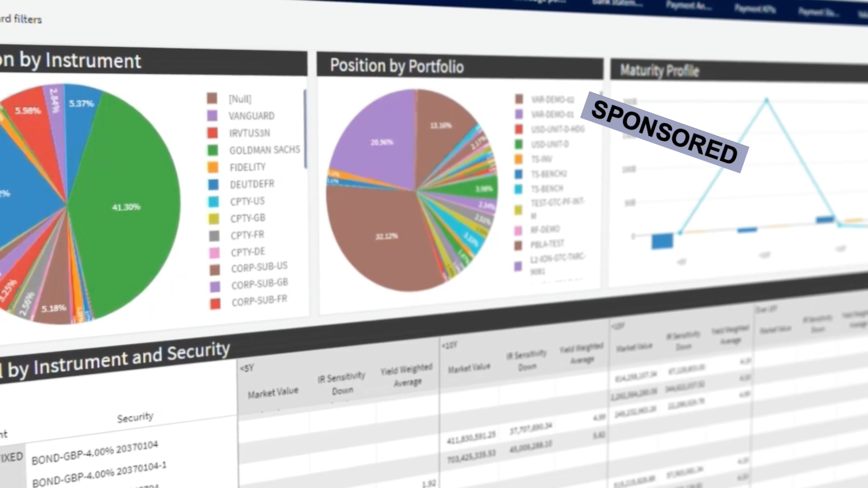The height and width of the screenshot is (488, 868).
Task: Click the TS-BENCH cyan legend marker
Action: (518, 189)
